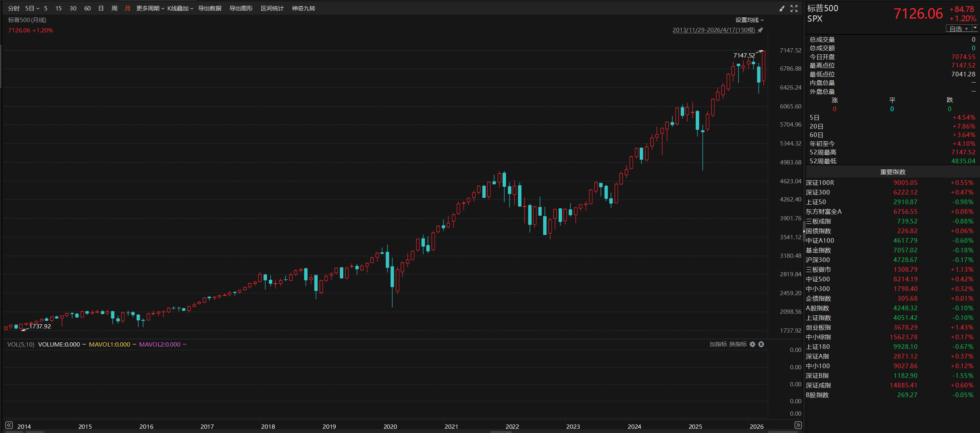
Task: Click 自选 + add to watchlist button
Action: 958,29
